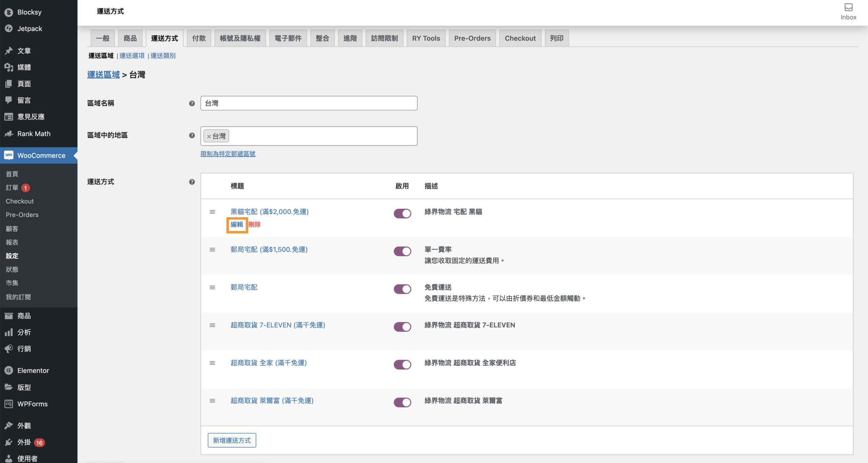
Task: Click help icon beside 運送方式 label
Action: pyautogui.click(x=192, y=182)
